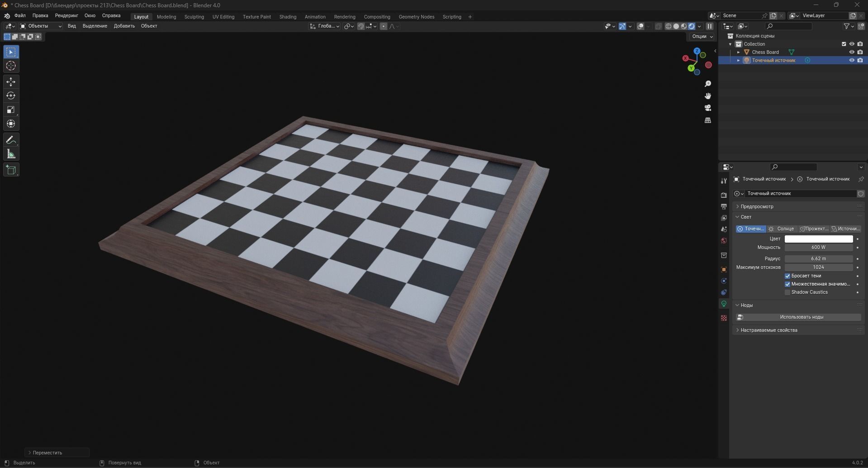Open the Object properties tab
The height and width of the screenshot is (468, 868).
click(x=724, y=269)
